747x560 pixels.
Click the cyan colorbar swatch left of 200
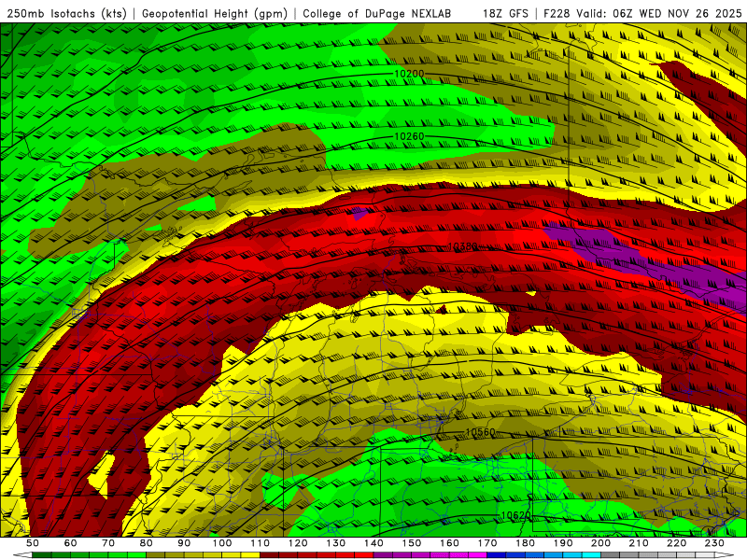coord(592,555)
